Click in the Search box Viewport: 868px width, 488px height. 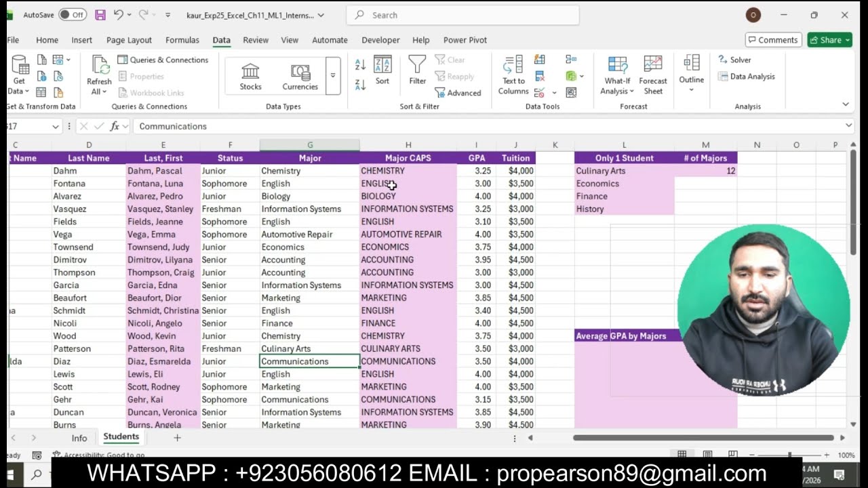[462, 15]
